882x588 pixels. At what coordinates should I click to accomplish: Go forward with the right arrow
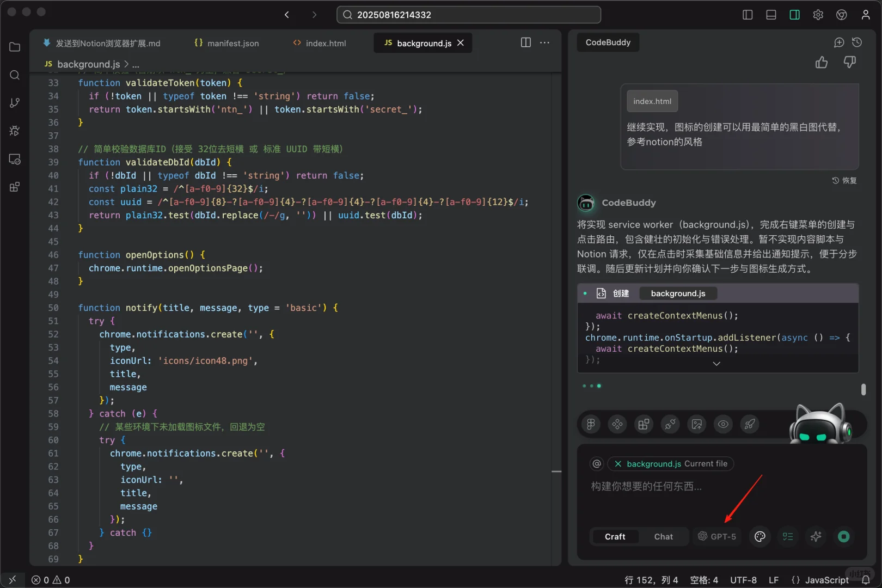pyautogui.click(x=314, y=15)
